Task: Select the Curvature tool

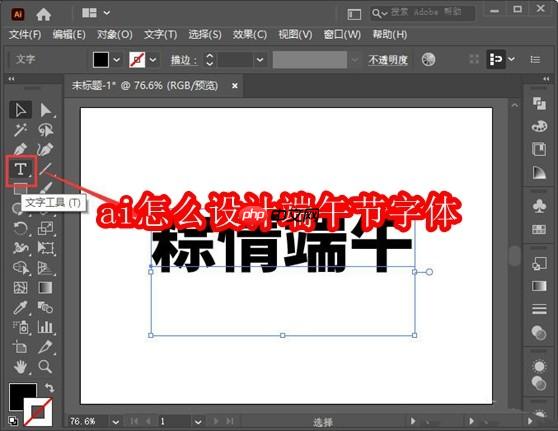Action: [46, 149]
